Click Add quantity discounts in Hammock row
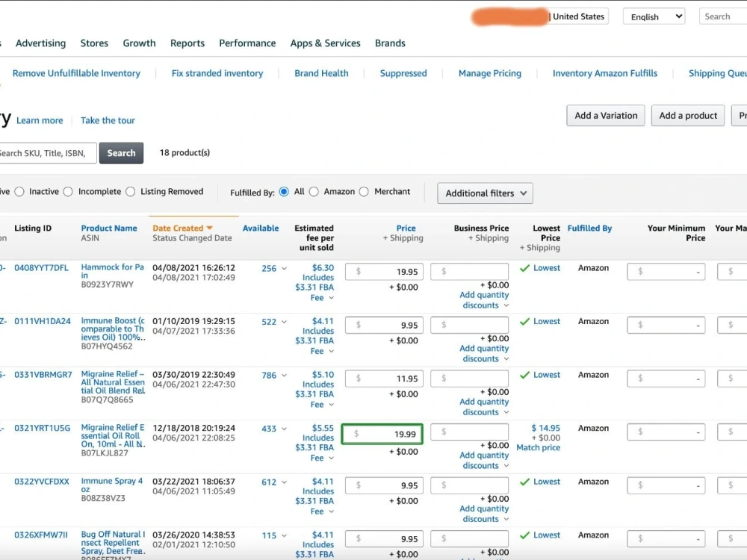The height and width of the screenshot is (560, 747). point(483,300)
